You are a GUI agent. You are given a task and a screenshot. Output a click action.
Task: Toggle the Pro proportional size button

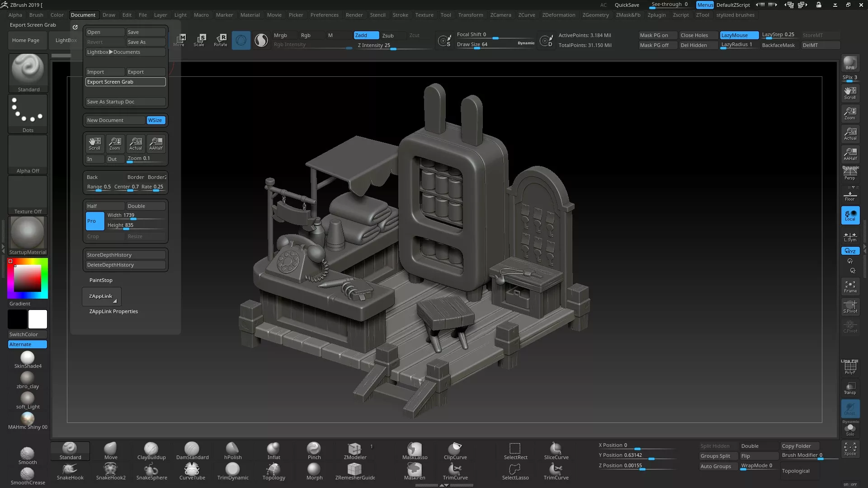[95, 221]
